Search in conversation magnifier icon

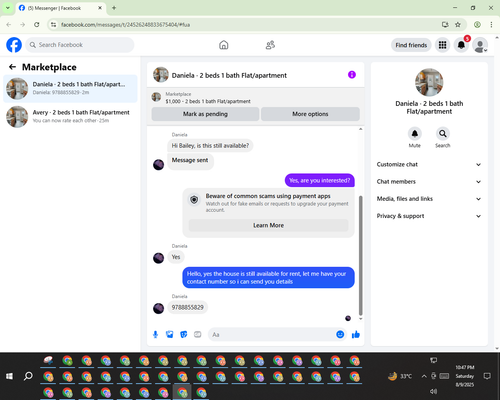point(443,134)
